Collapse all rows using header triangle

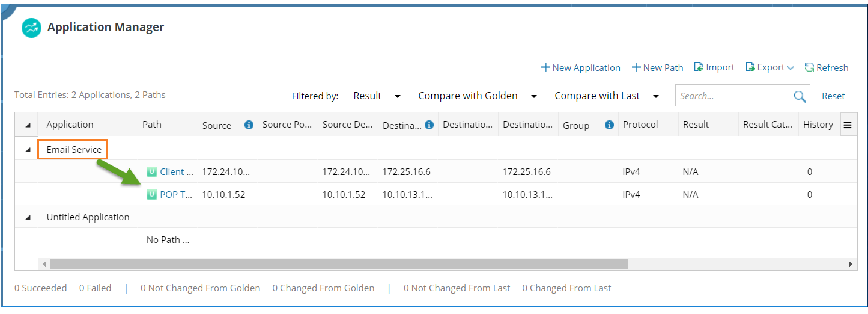coord(28,125)
